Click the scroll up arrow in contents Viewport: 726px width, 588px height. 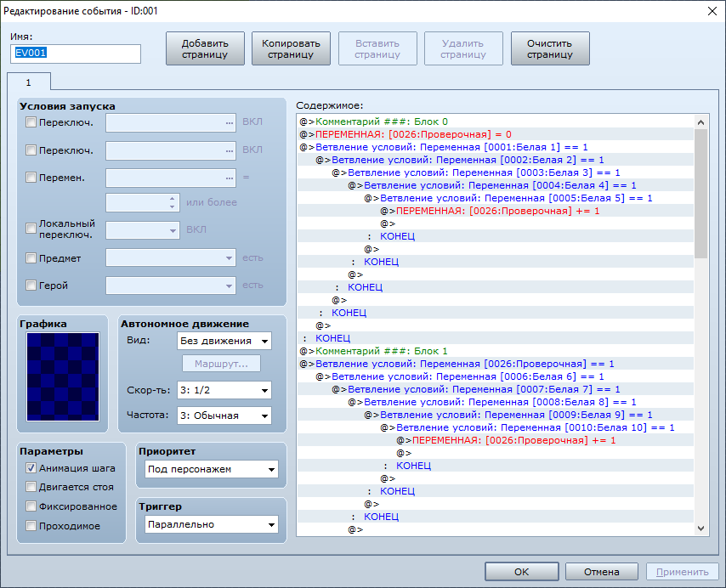pyautogui.click(x=701, y=122)
